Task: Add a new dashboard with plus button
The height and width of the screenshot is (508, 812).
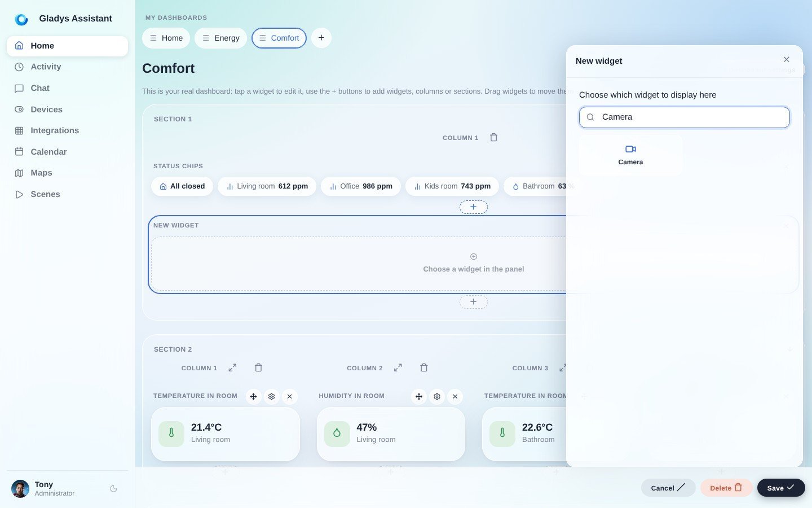Action: point(321,38)
